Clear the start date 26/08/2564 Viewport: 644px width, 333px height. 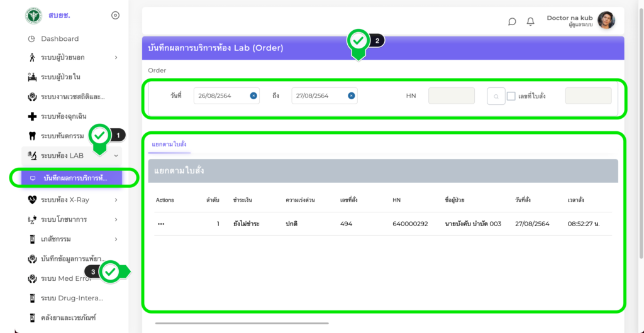pyautogui.click(x=253, y=96)
